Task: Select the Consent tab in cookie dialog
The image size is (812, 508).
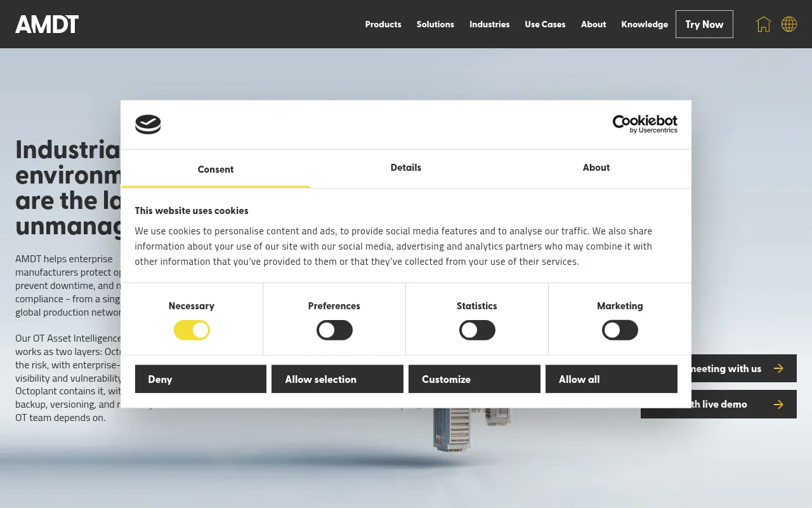Action: 216,169
